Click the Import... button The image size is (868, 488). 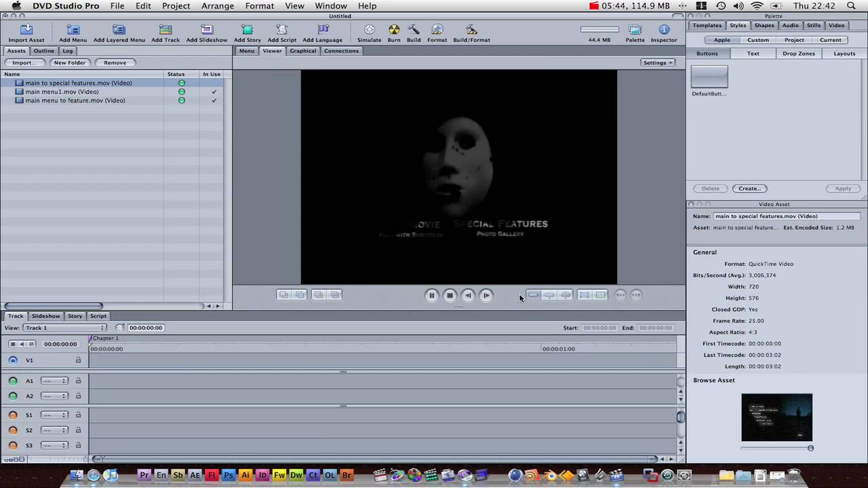tap(24, 62)
